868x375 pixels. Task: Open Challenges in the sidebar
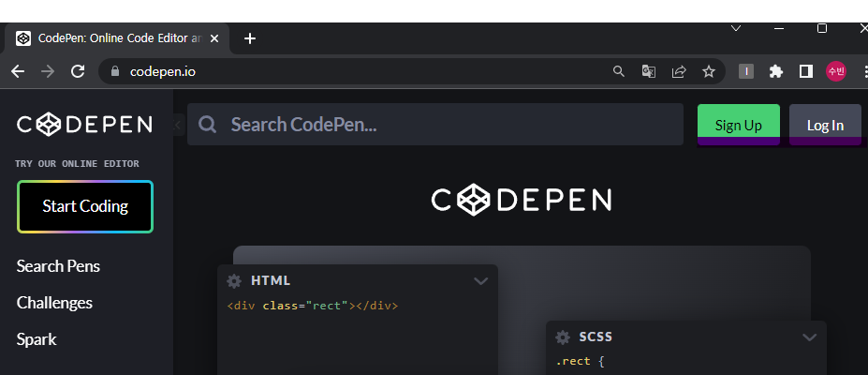click(54, 303)
